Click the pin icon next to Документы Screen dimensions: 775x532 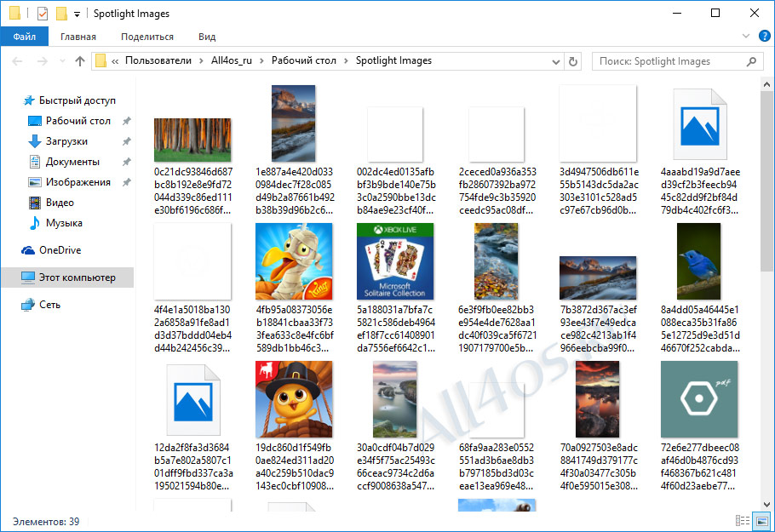127,162
